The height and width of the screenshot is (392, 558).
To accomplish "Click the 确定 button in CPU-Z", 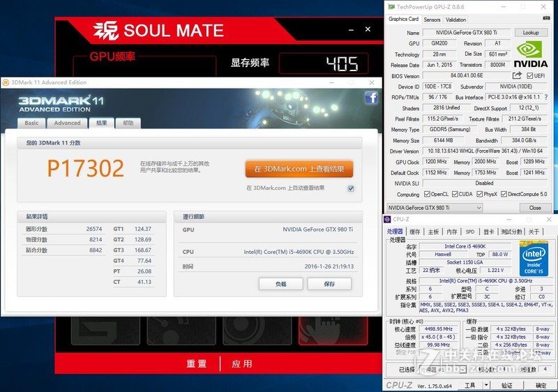I will click(541, 385).
